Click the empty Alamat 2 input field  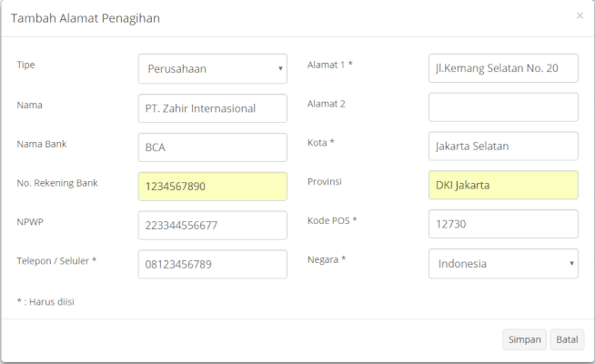(x=502, y=107)
